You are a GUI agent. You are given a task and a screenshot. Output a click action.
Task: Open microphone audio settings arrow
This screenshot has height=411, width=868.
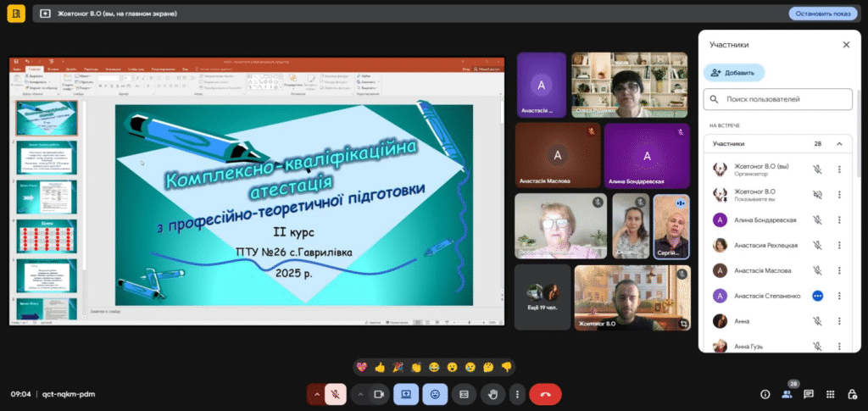[317, 394]
